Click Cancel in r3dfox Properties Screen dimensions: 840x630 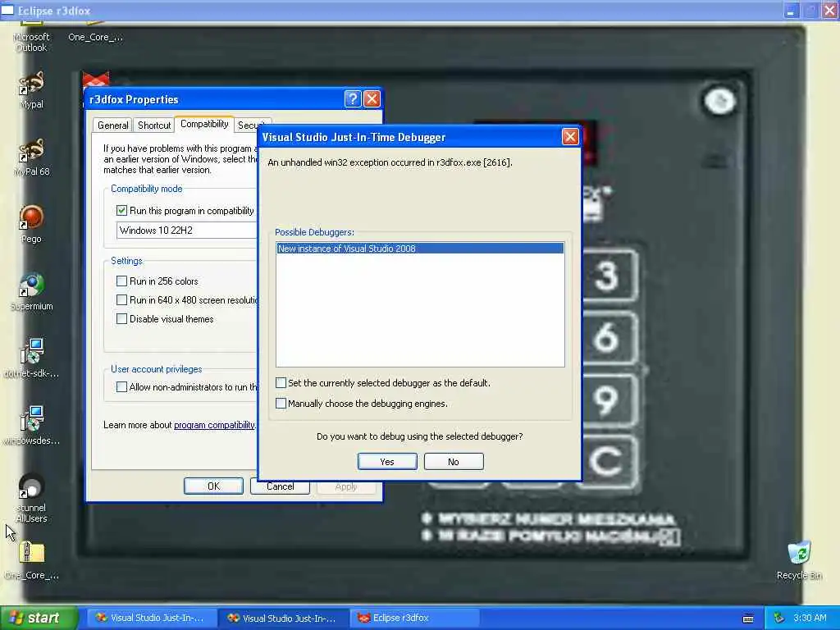(x=281, y=486)
